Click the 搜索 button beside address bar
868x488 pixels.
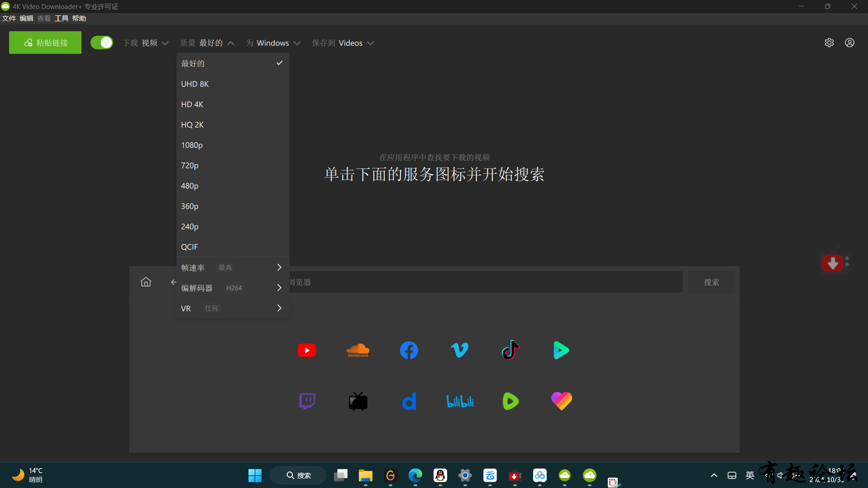(711, 282)
